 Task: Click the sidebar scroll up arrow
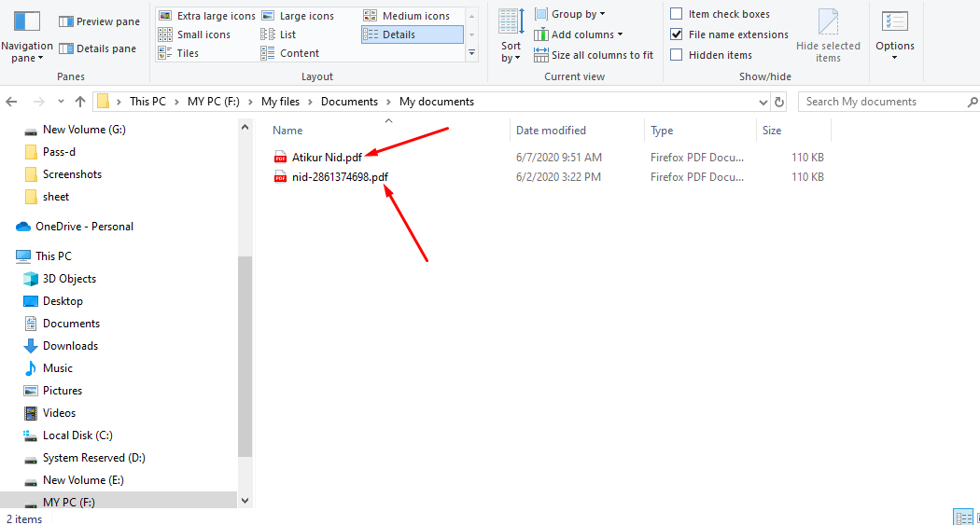[x=245, y=128]
